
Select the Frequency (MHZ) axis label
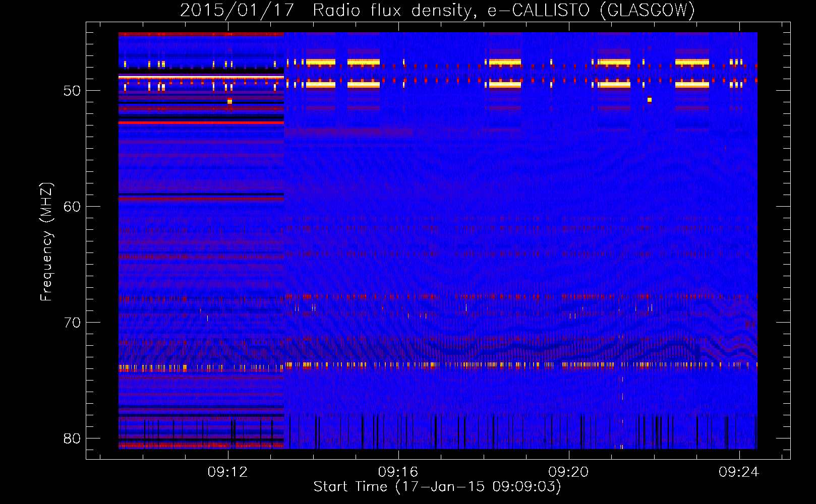point(46,242)
